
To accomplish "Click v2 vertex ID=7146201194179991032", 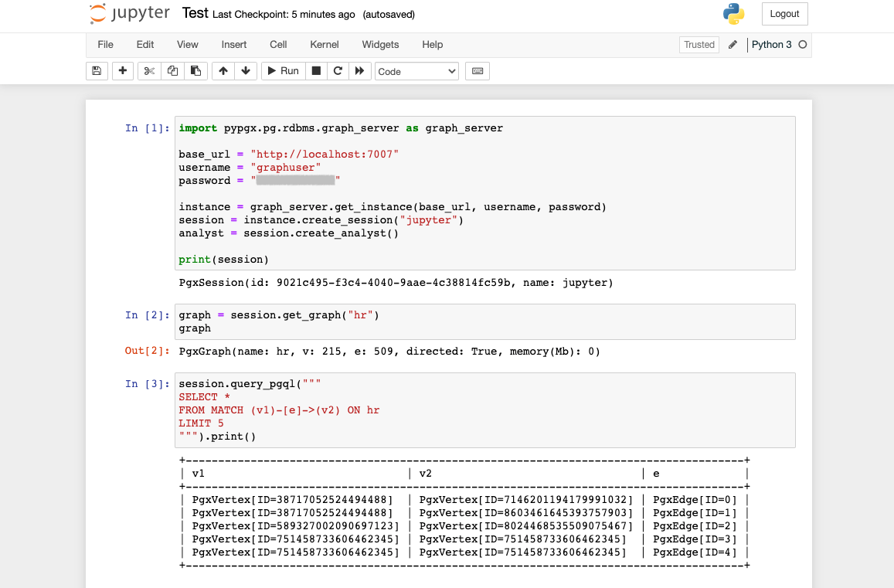I will click(526, 500).
